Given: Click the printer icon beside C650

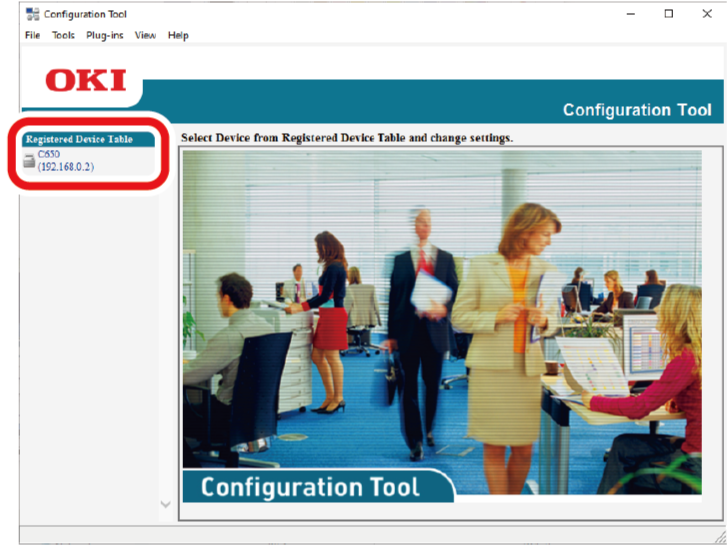Looking at the screenshot, I should point(29,160).
